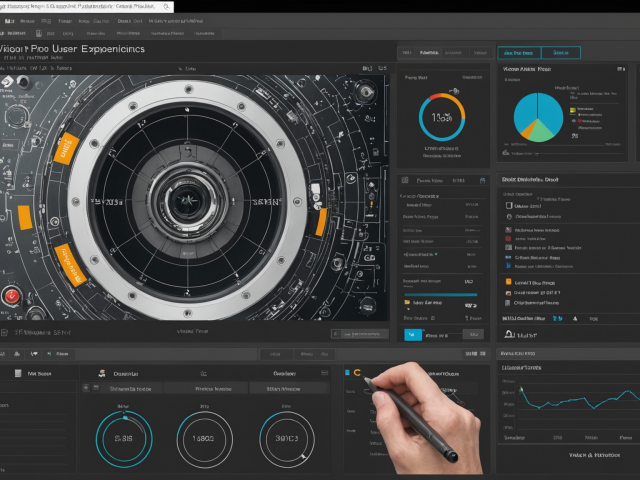The image size is (640, 480).
Task: Click the blue progress slider in middle panel
Action: click(440, 294)
